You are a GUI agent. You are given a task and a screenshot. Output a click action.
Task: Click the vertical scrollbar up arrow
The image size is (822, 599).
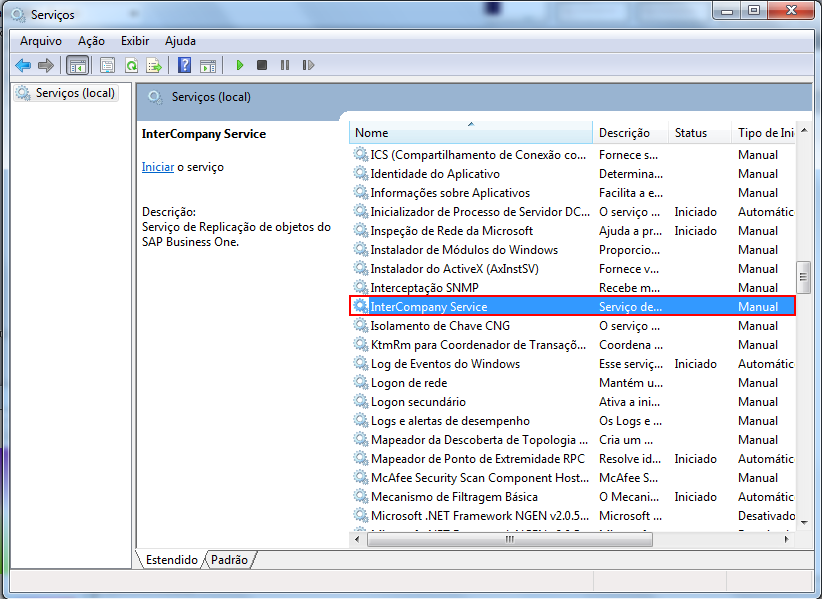click(x=804, y=130)
